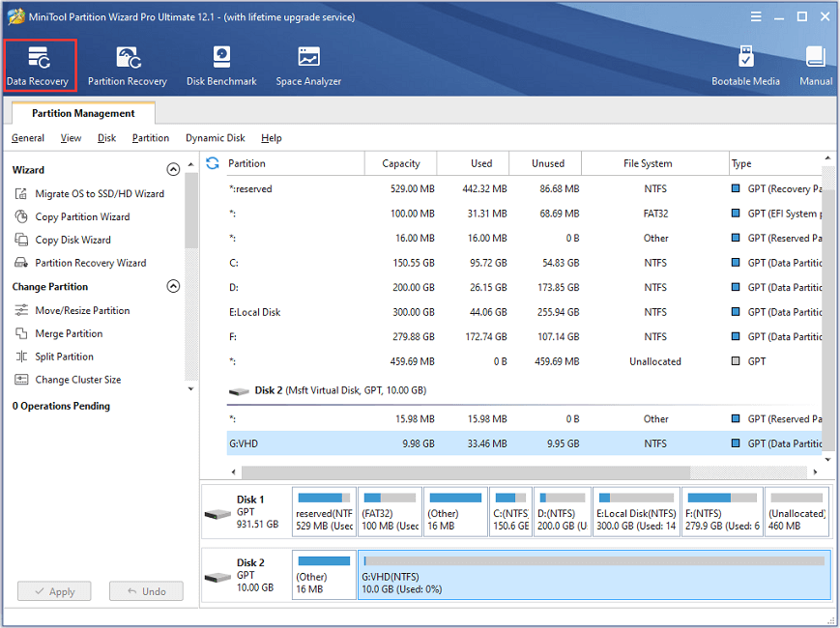840x628 pixels.
Task: Click Disk 1 drive icon in disk map
Action: click(217, 514)
